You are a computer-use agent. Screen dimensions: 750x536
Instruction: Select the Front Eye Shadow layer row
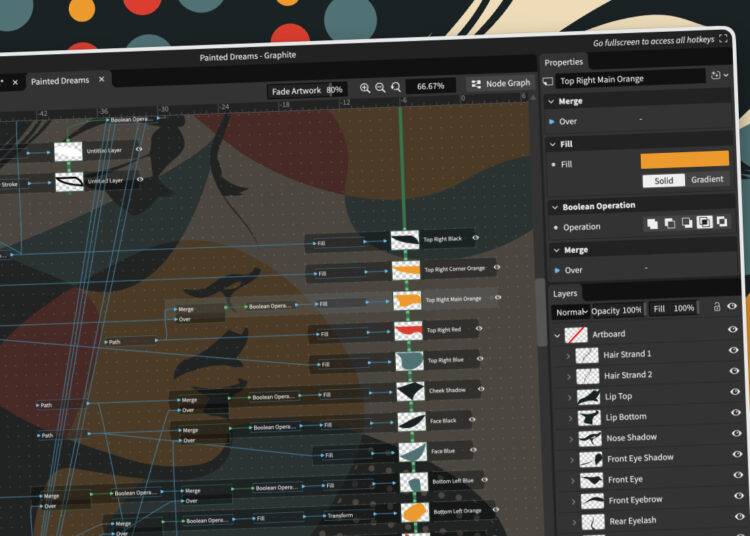click(x=651, y=459)
